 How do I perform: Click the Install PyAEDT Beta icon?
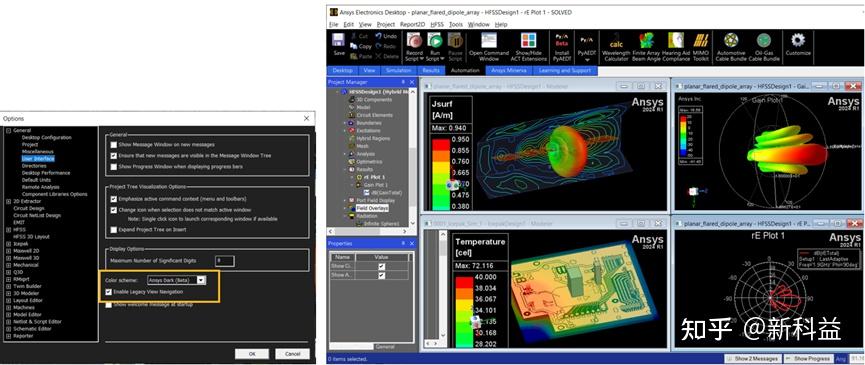(562, 40)
